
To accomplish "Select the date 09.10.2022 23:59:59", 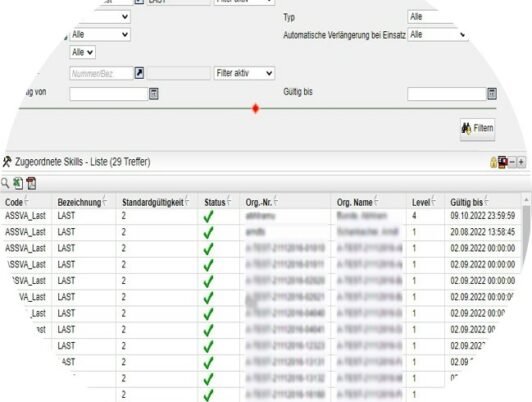I will (482, 216).
